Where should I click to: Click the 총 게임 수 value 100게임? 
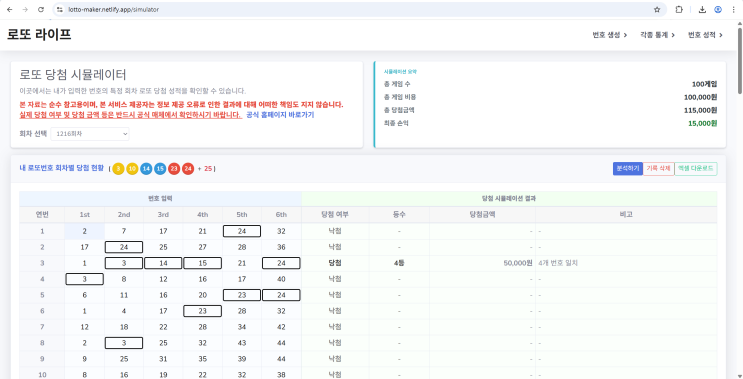pos(704,84)
